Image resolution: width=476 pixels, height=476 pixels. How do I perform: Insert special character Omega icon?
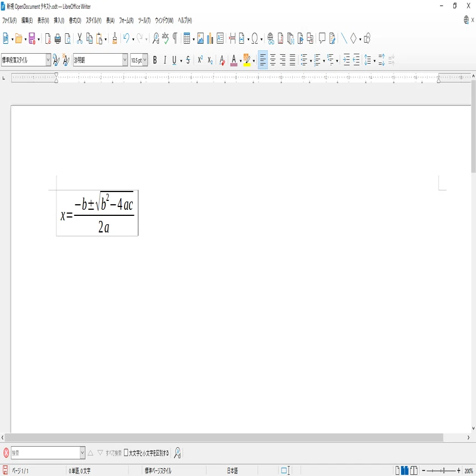(x=255, y=39)
